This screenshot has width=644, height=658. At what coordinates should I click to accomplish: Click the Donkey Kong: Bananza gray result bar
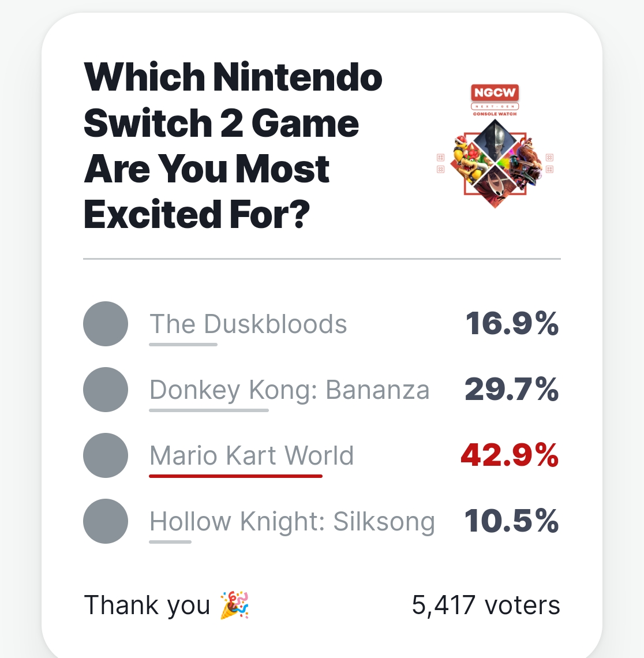point(209,410)
